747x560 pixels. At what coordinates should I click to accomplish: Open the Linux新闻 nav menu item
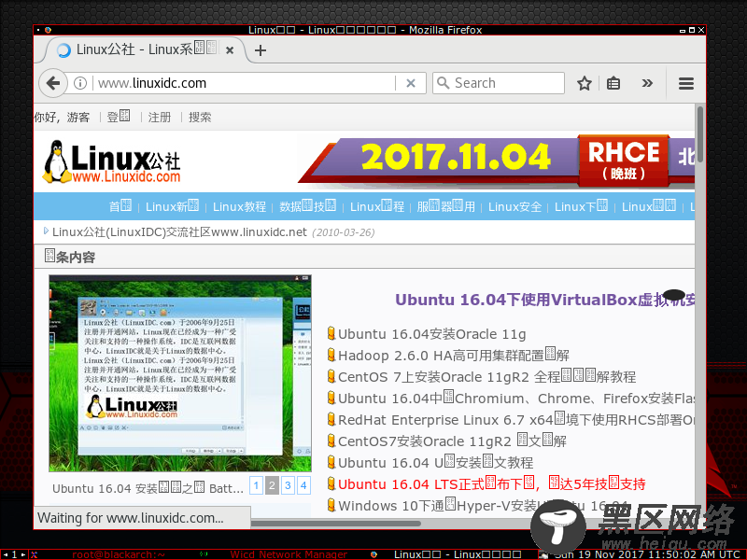click(172, 206)
